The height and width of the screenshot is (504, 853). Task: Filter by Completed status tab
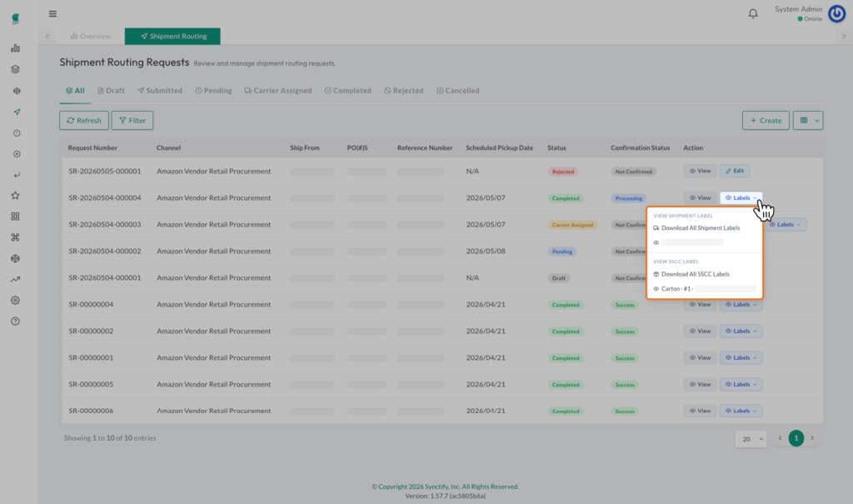[347, 91]
